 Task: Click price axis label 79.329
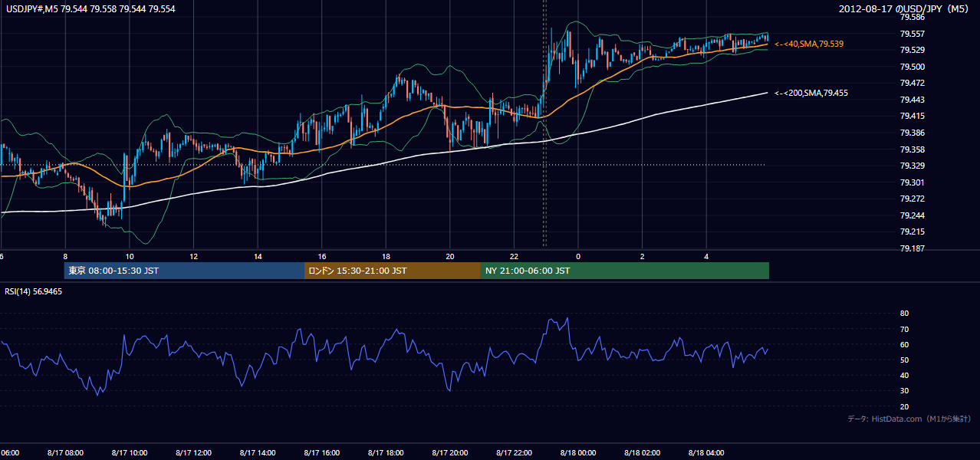(x=913, y=166)
